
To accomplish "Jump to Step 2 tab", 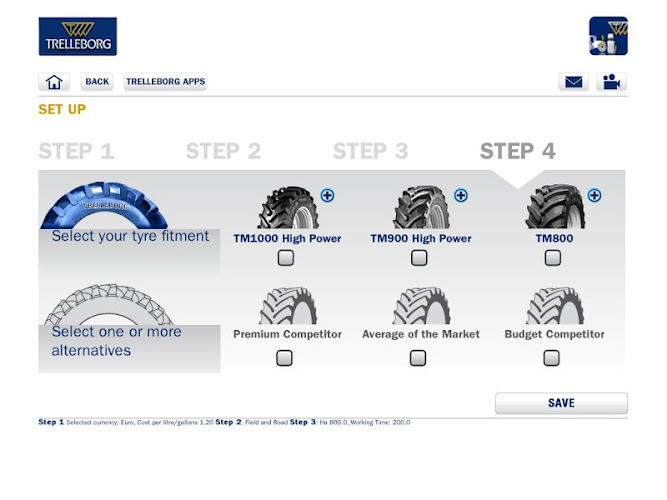I will pos(223,151).
